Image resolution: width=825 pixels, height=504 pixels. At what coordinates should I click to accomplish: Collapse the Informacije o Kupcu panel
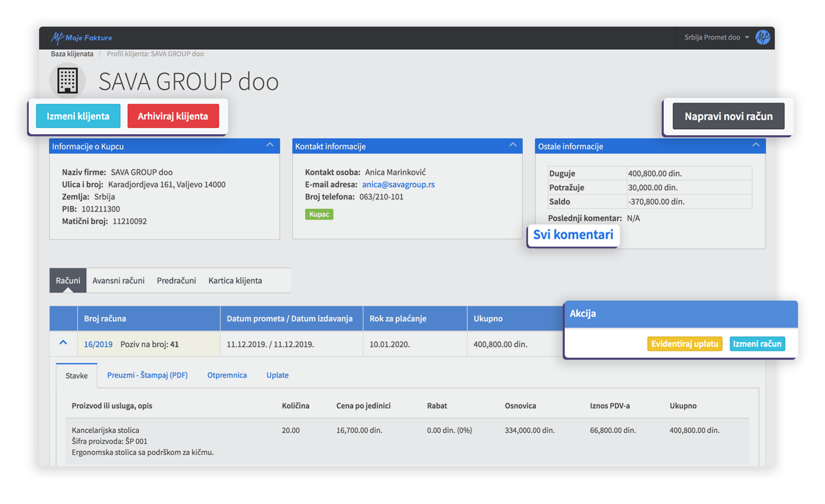tap(270, 145)
